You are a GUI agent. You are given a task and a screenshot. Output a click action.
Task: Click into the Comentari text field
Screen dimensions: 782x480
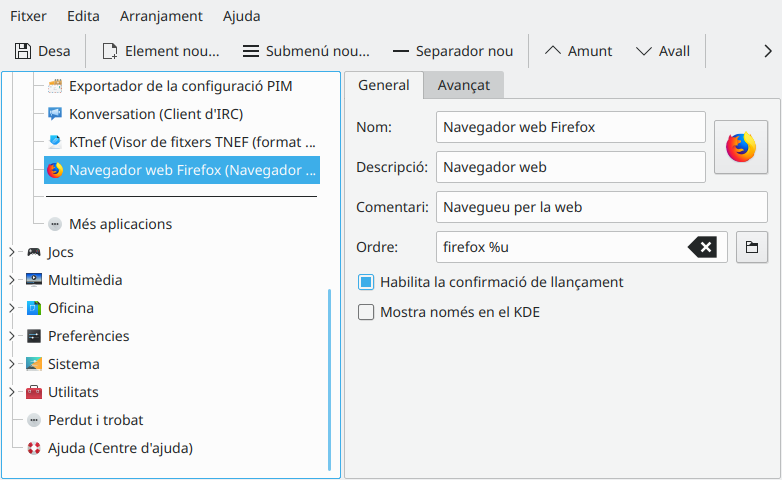[x=600, y=207]
